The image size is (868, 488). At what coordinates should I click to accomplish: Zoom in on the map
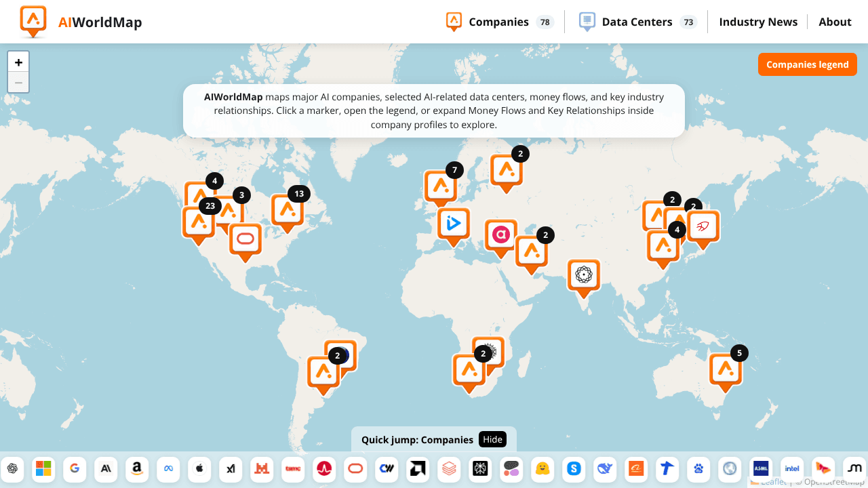coord(18,62)
